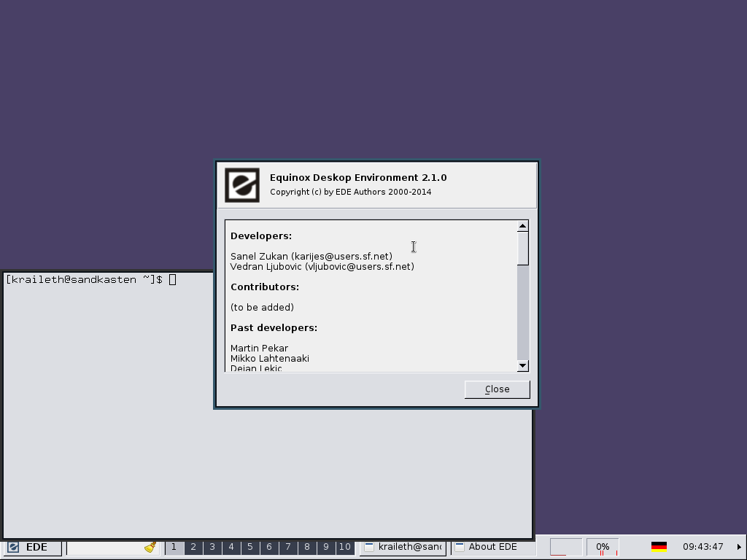Click the credits list scrollbar thumb
This screenshot has width=747, height=560.
(522, 249)
